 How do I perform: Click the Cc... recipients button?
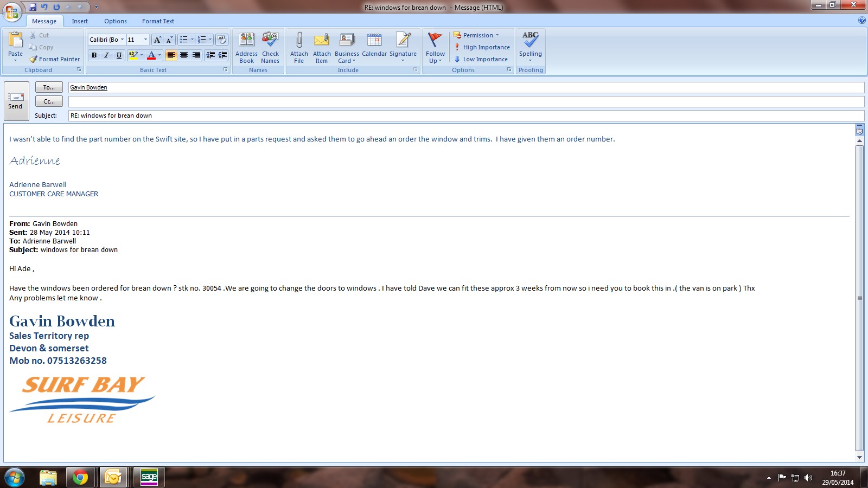tap(49, 101)
